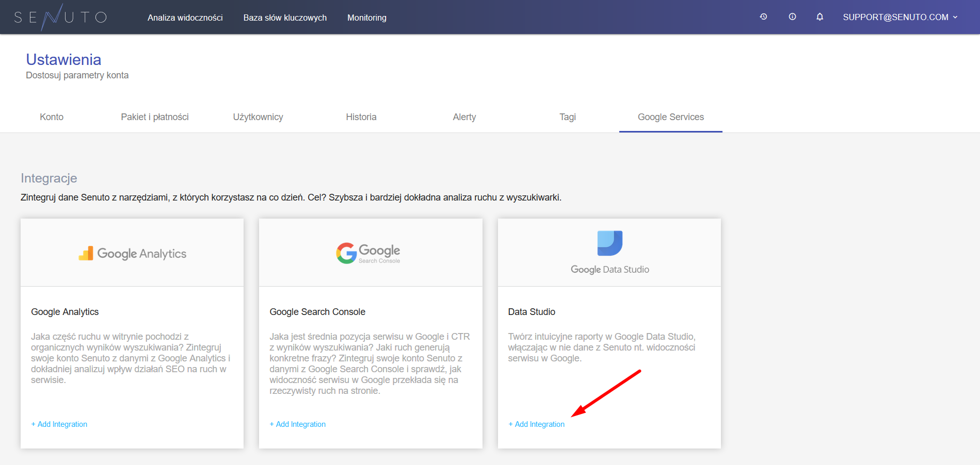Open Analiza widoczności menu
Screen dimensions: 980x465
(185, 18)
